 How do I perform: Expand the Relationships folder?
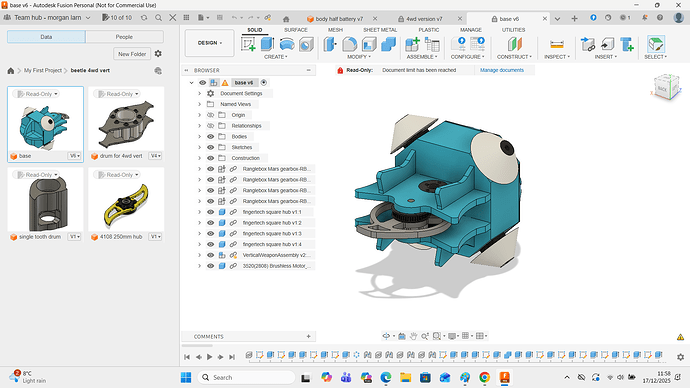coord(199,126)
